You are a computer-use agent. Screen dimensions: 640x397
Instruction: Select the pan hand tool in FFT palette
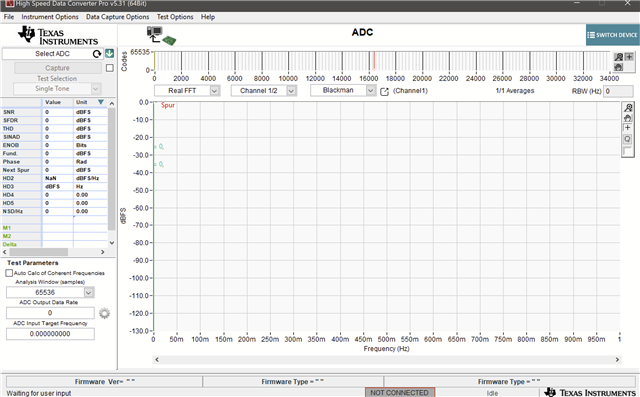(628, 118)
